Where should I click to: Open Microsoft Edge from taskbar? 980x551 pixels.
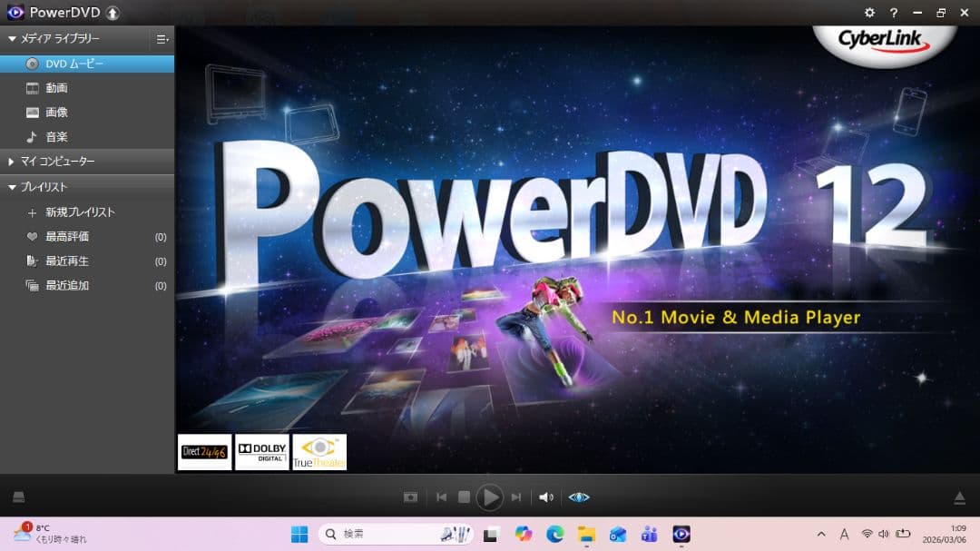coord(554,534)
